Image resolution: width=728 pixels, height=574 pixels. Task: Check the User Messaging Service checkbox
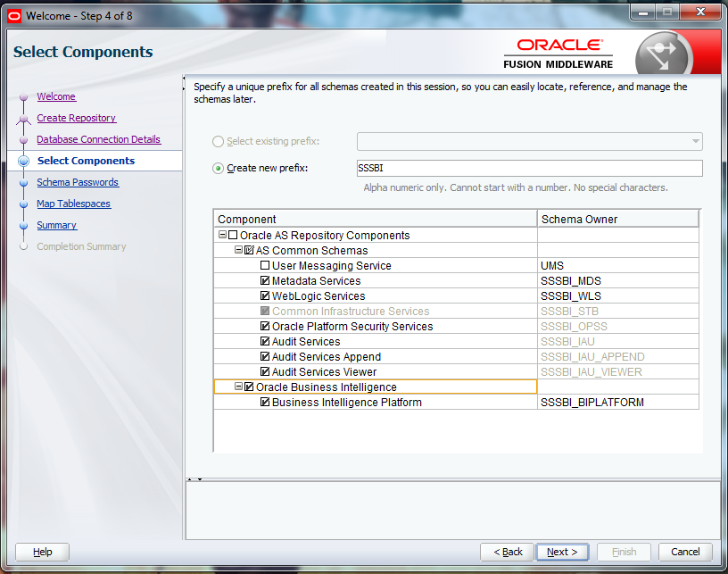point(265,265)
